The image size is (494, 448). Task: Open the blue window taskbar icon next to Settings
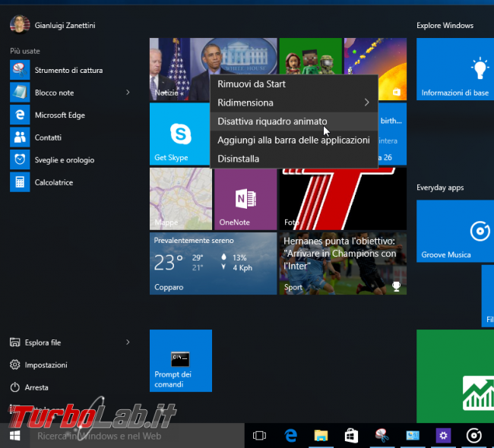[x=413, y=436]
